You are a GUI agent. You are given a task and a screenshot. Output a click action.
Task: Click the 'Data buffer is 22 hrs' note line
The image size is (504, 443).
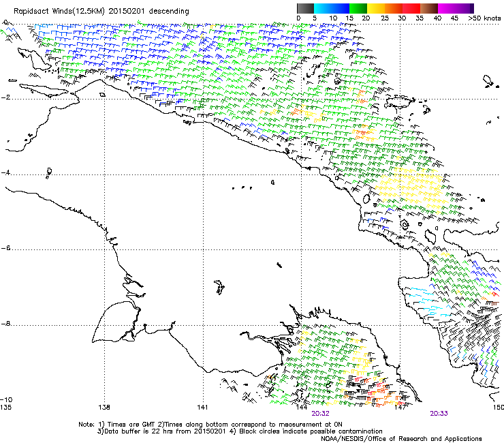[x=240, y=431]
